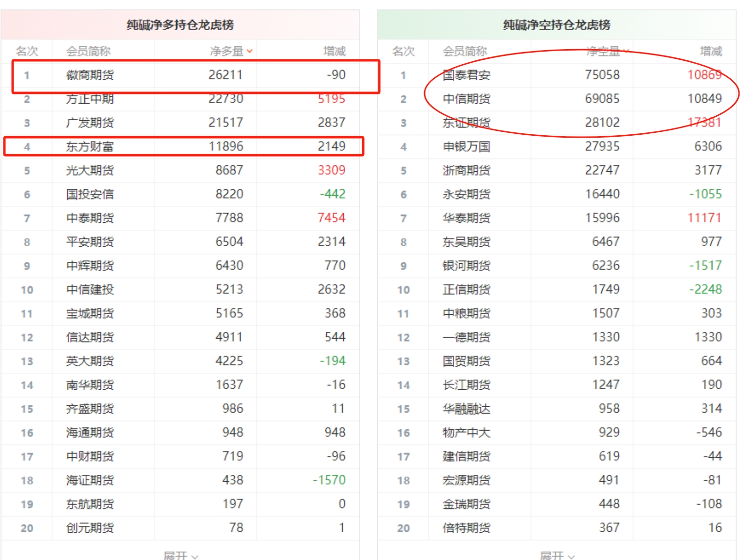741x560 pixels.
Task: Click 东吴期货 member name
Action: tap(466, 242)
